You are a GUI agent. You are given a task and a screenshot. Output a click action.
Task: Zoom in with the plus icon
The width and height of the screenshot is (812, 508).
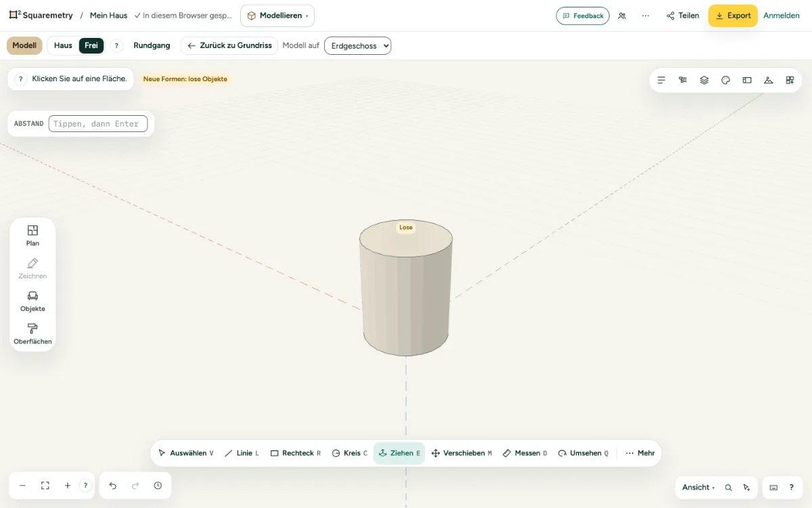[x=68, y=486]
